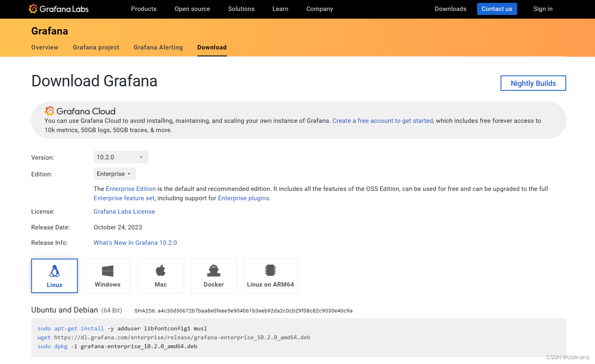The height and width of the screenshot is (364, 595).
Task: Click the sudo dpkg -i command line
Action: 118,346
